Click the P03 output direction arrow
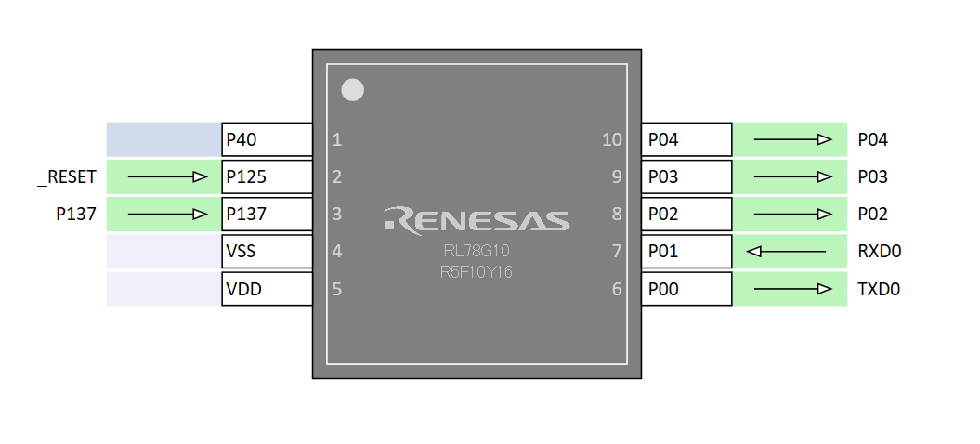The image size is (980, 444). point(793,177)
